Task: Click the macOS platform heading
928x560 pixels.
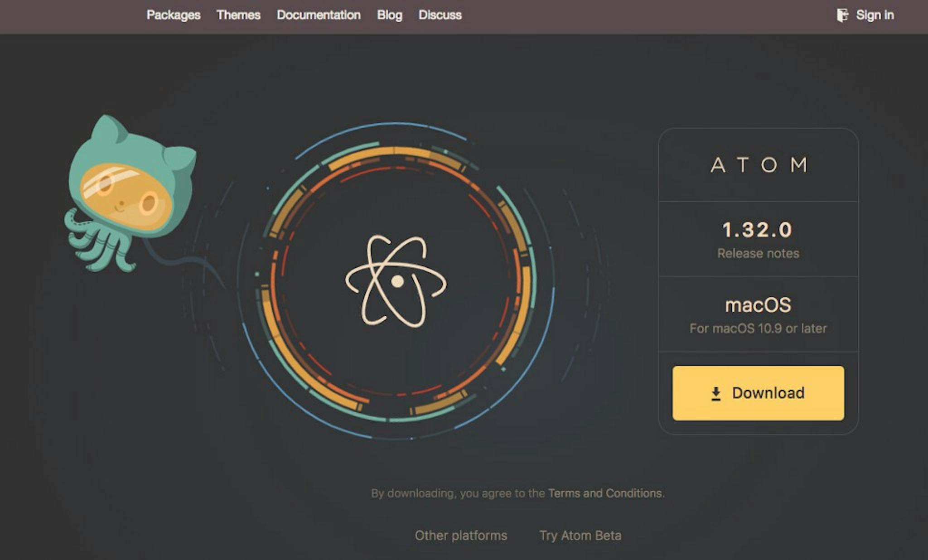Action: pyautogui.click(x=758, y=305)
